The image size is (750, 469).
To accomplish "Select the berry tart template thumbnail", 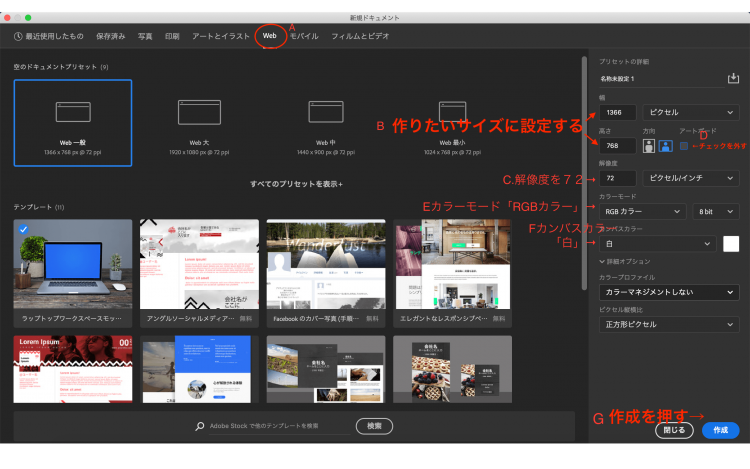I will (452, 369).
